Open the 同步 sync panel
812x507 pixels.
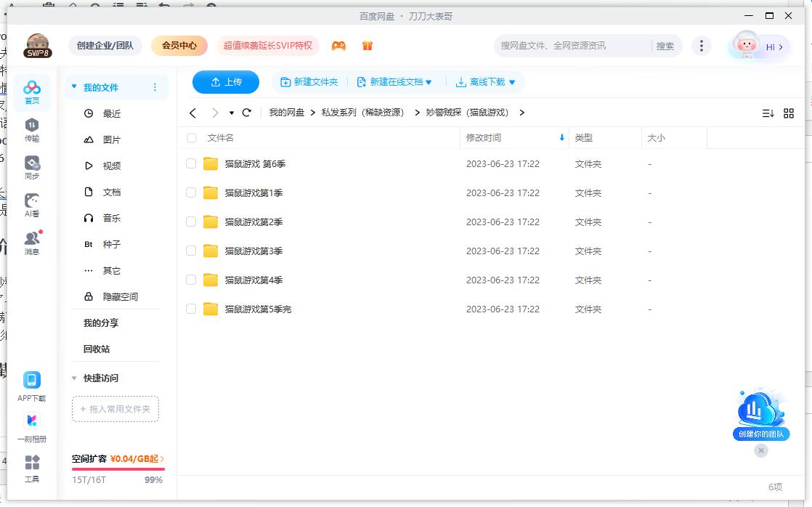pyautogui.click(x=31, y=167)
